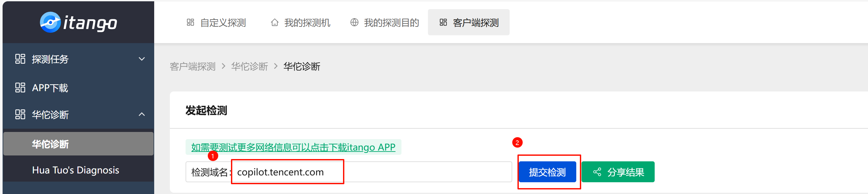Image resolution: width=868 pixels, height=194 pixels.
Task: Click the grid icon next to 客户端探测 tab
Action: pyautogui.click(x=443, y=23)
